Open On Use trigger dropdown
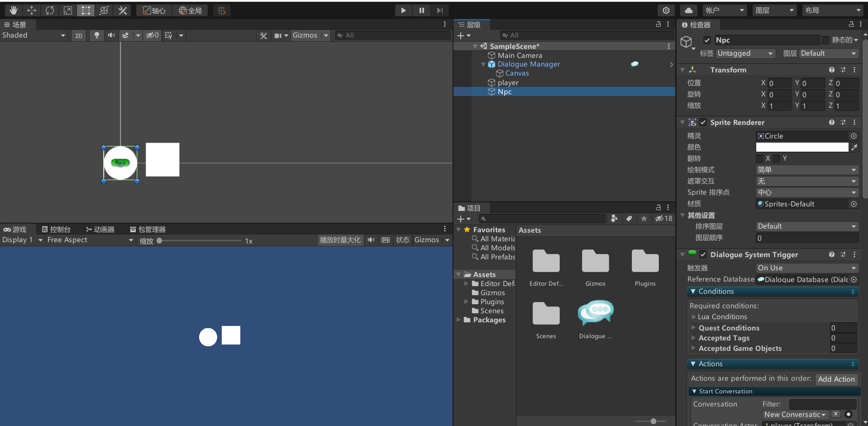The height and width of the screenshot is (426, 868). click(807, 268)
